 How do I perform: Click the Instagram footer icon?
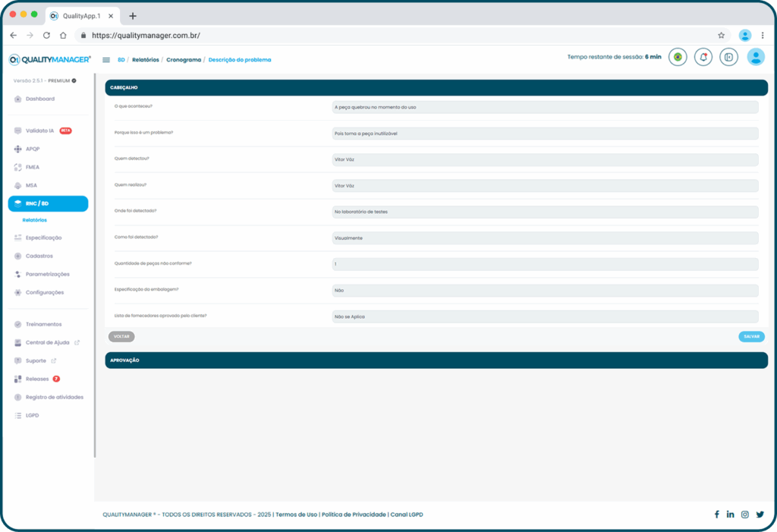745,515
